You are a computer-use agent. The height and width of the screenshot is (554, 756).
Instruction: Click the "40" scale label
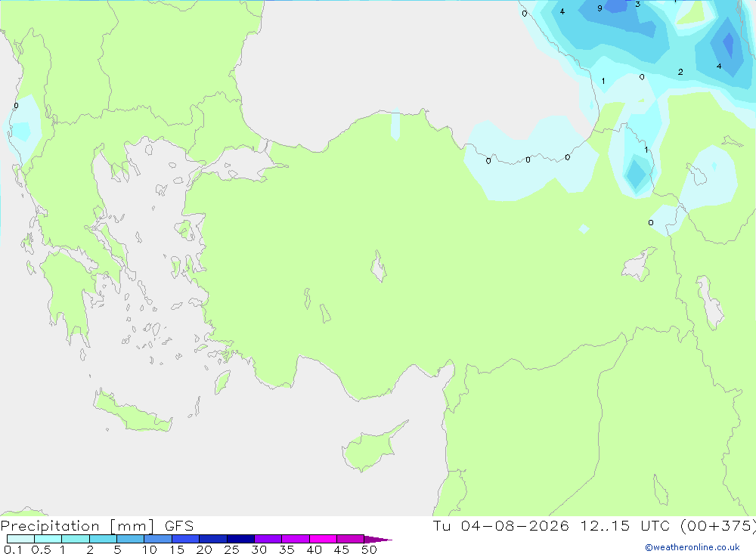pyautogui.click(x=314, y=549)
